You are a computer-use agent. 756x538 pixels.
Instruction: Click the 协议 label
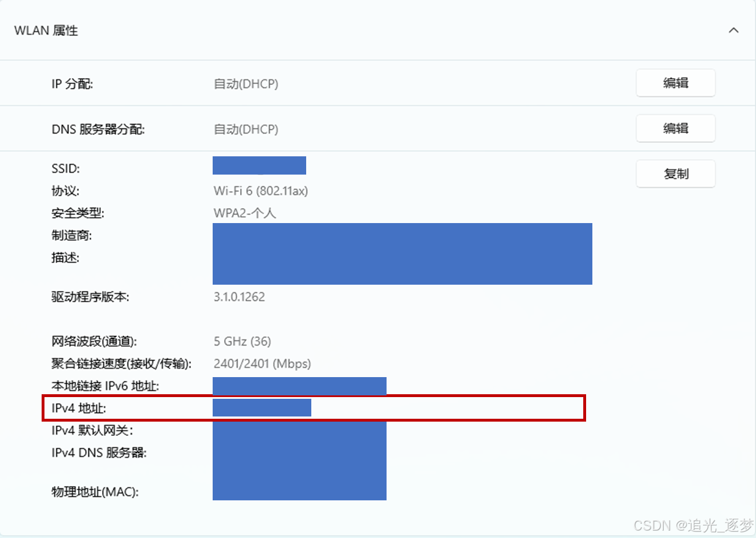[66, 191]
